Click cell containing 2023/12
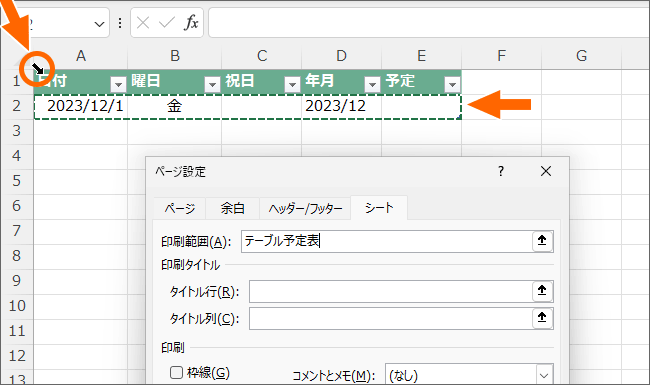 tap(341, 107)
